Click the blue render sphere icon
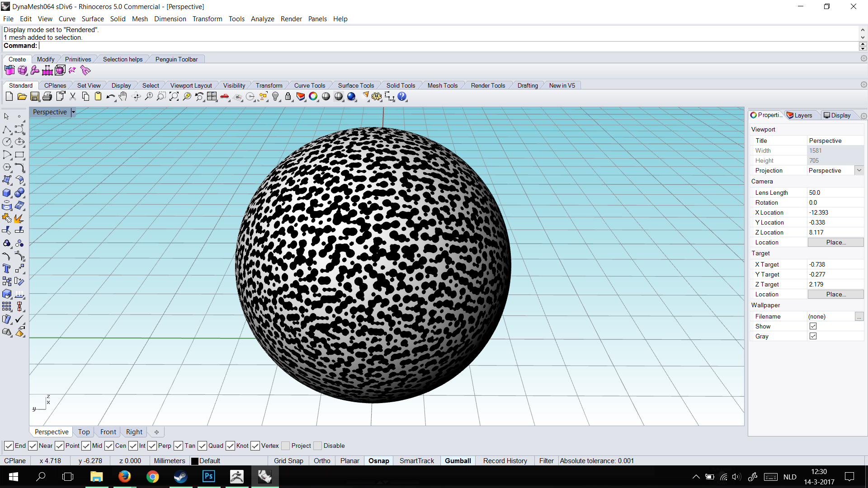 [351, 96]
